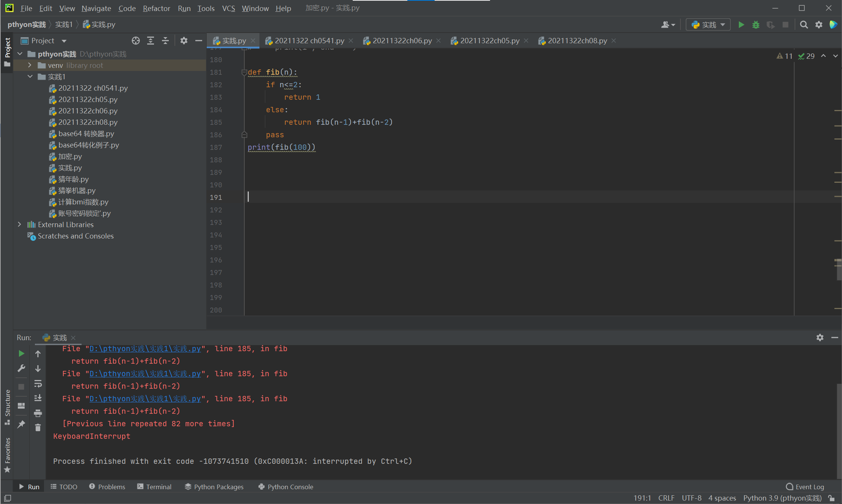This screenshot has height=504, width=842.
Task: Expand External Libraries node
Action: (20, 225)
